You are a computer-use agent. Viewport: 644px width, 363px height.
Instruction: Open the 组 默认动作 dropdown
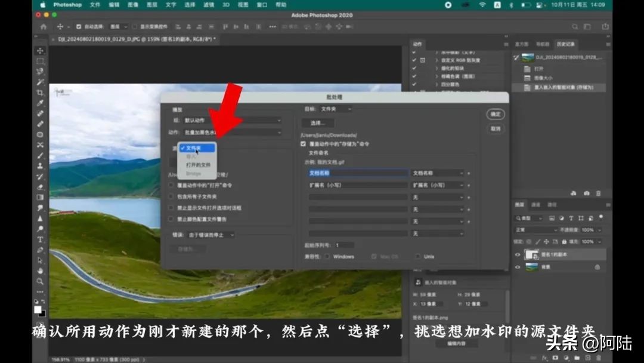(232, 121)
